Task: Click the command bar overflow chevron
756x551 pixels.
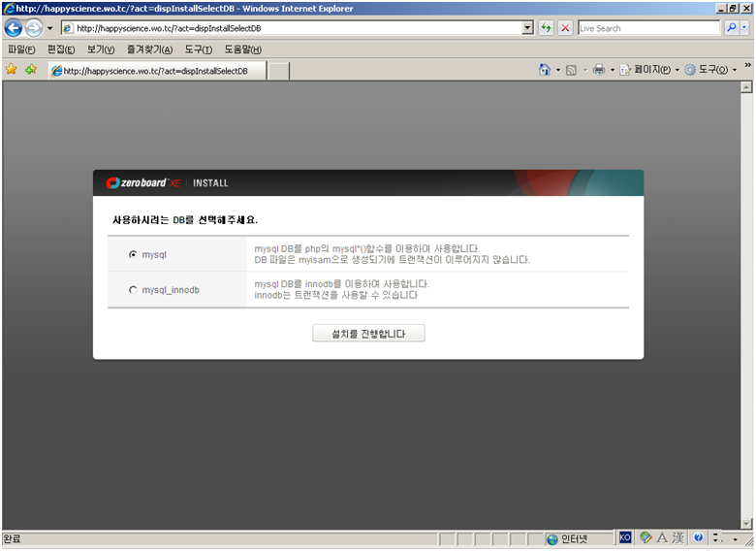Action: pos(748,65)
